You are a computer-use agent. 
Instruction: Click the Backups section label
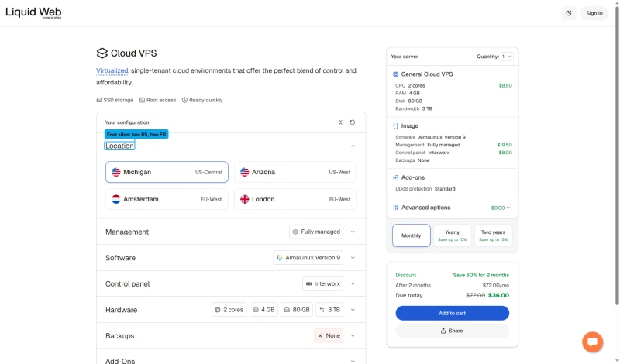tap(120, 336)
